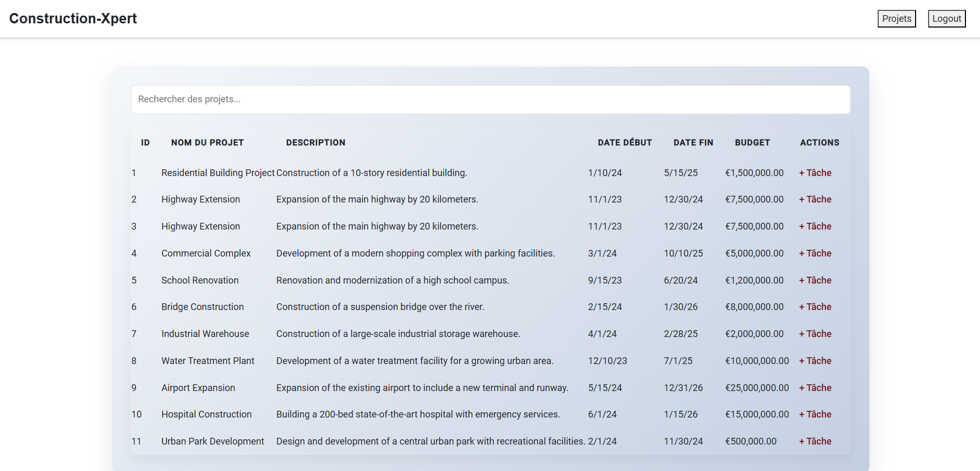Image resolution: width=980 pixels, height=471 pixels.
Task: Click + Tâche for Hospital Construction
Action: tap(815, 414)
